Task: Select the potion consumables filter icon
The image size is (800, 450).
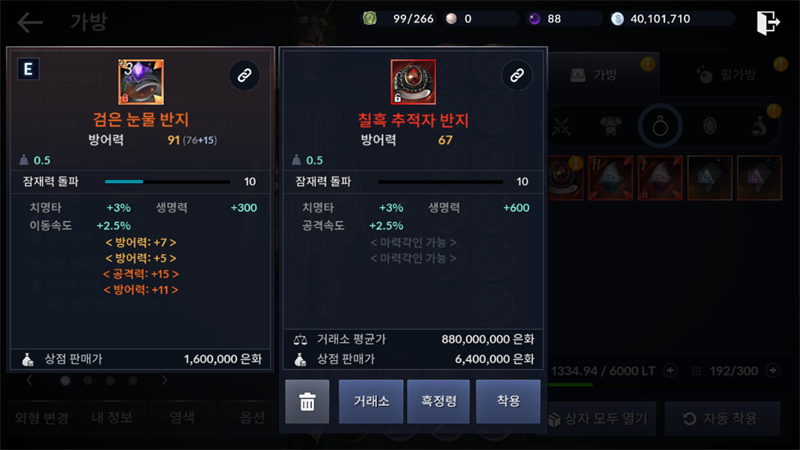Action: (x=759, y=126)
